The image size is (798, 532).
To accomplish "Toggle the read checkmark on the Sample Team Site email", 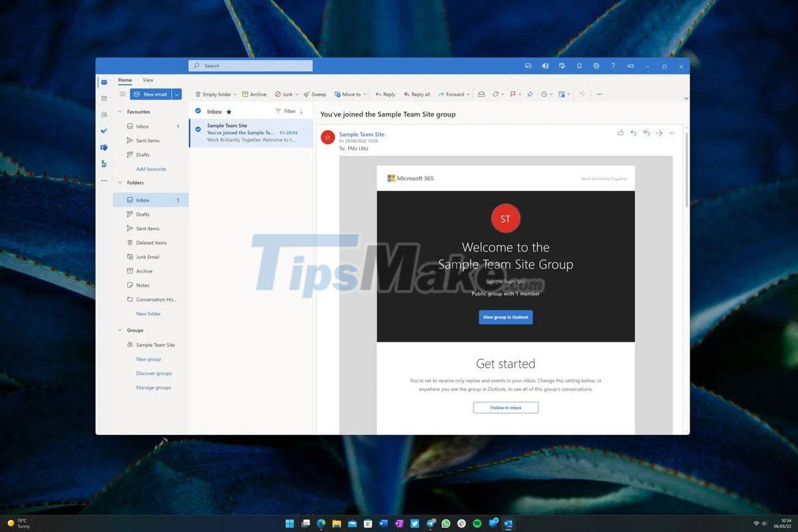I will pos(198,130).
